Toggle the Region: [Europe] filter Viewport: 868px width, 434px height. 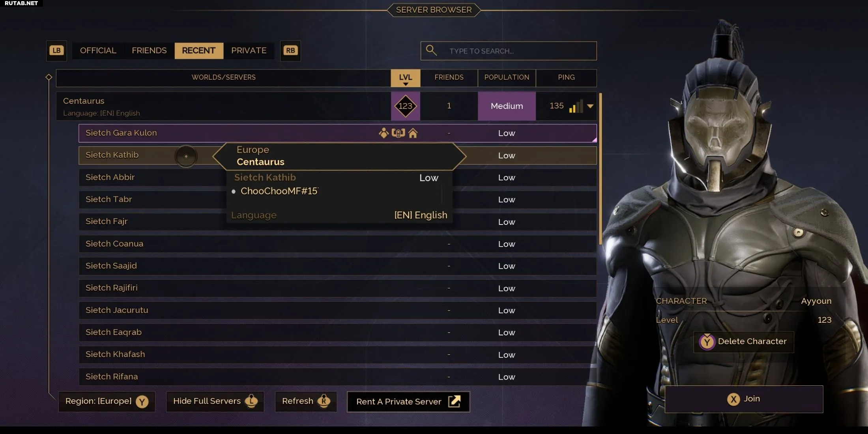click(107, 401)
